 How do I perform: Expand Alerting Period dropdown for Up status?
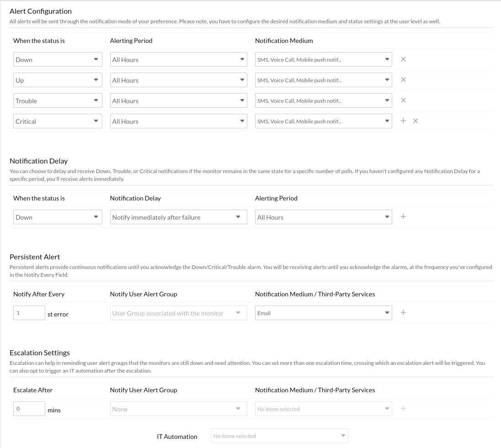(x=178, y=80)
